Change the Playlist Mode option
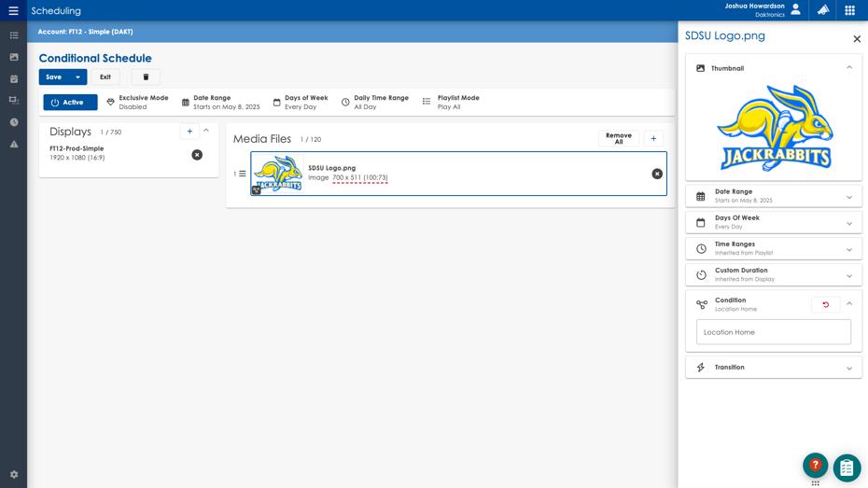Screen dimensions: 868x488 click(451, 103)
